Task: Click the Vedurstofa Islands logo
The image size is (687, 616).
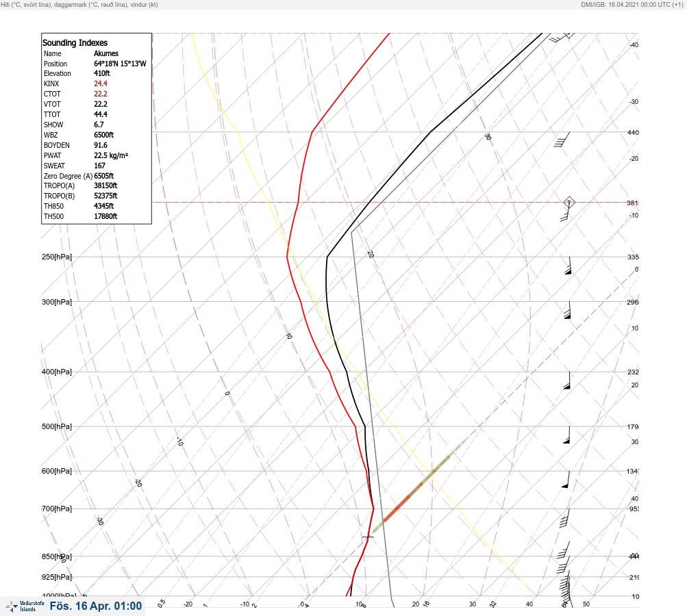Action: (x=25, y=606)
